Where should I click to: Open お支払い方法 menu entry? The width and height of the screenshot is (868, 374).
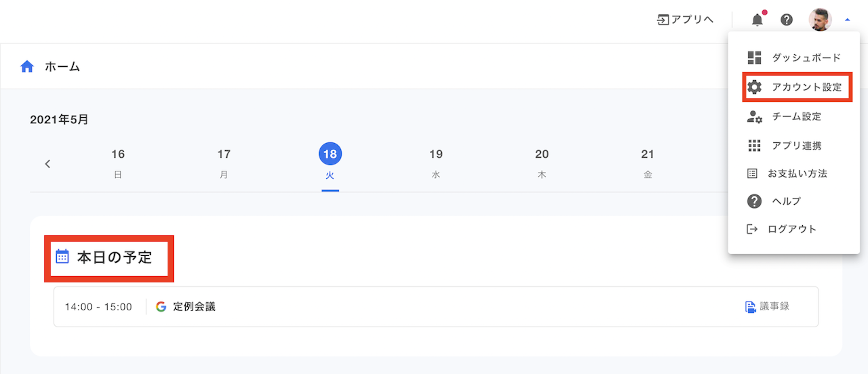pos(797,174)
